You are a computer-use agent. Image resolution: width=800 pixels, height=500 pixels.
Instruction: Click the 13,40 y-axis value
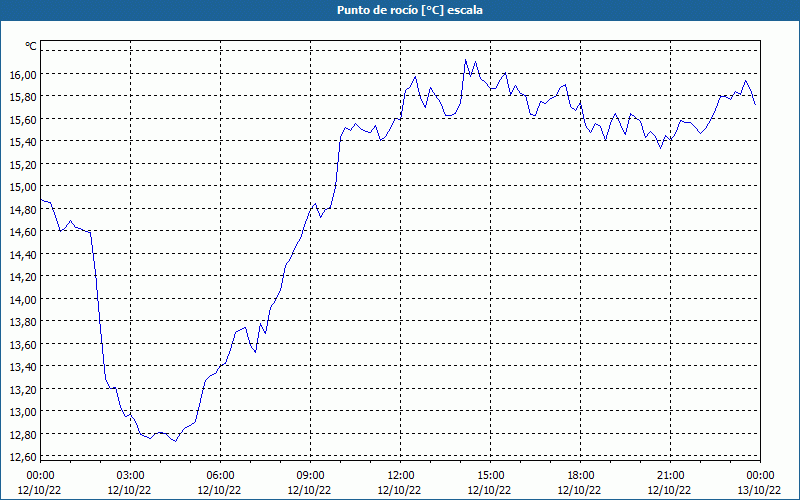click(23, 367)
